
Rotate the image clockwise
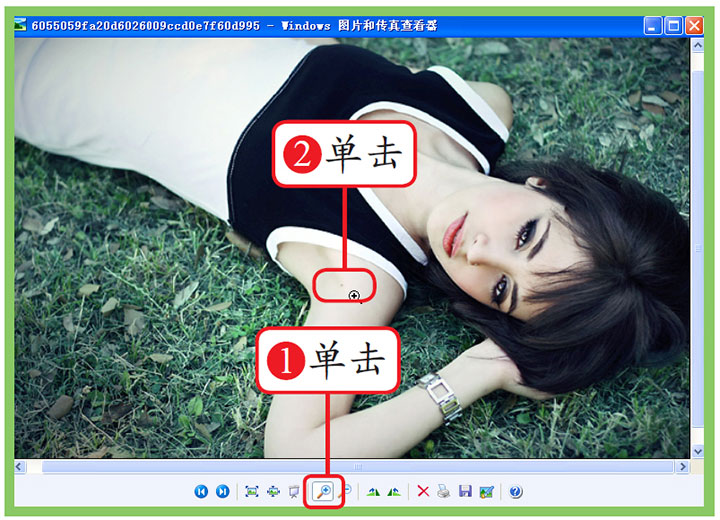point(373,492)
